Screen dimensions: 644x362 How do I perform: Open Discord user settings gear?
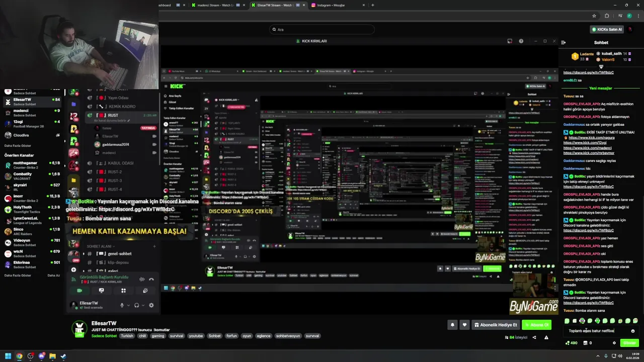[151, 305]
